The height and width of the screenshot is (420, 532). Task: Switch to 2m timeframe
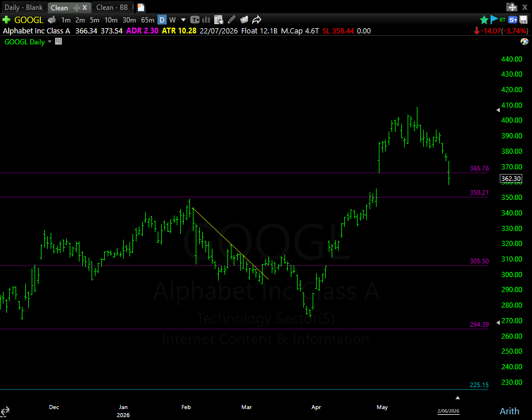pyautogui.click(x=80, y=20)
